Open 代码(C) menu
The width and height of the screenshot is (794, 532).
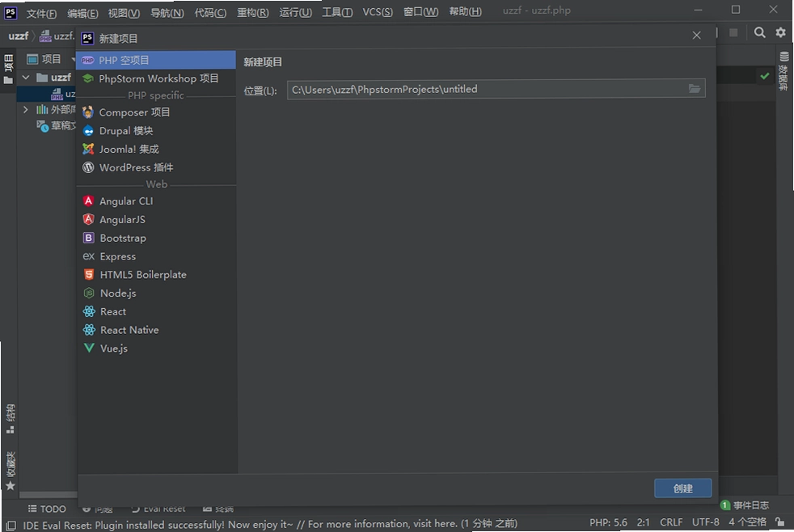coord(210,13)
